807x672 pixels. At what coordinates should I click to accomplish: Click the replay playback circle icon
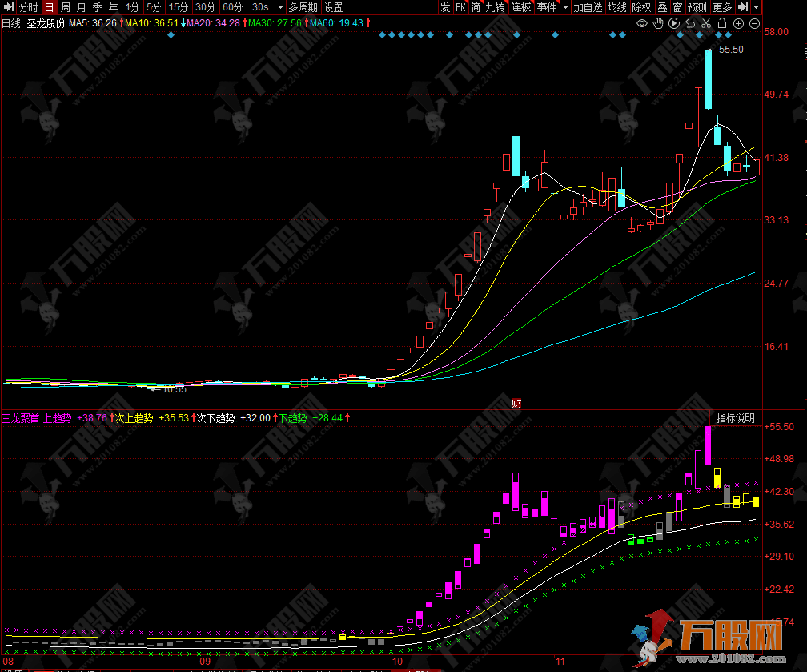coord(674,23)
